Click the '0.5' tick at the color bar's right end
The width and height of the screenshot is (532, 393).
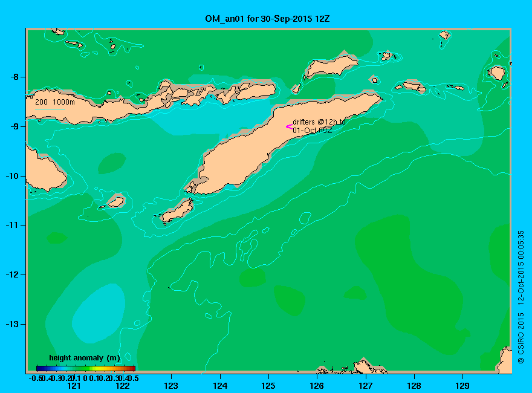134,378
